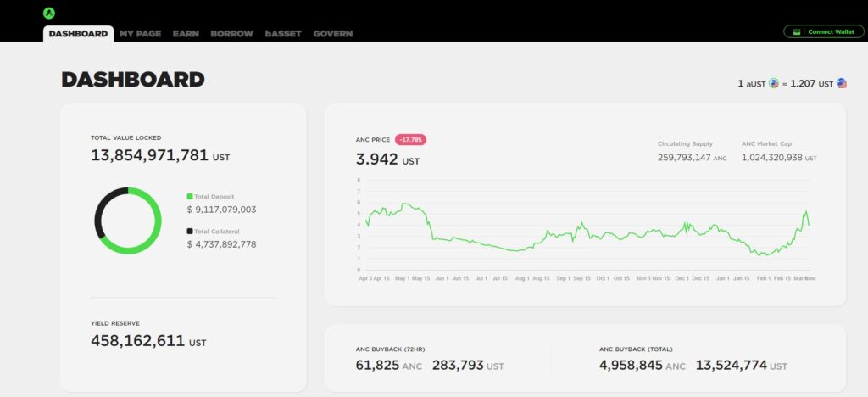The height and width of the screenshot is (397, 868).
Task: Select the 4,958,845 ANC total buyback
Action: pyautogui.click(x=631, y=366)
